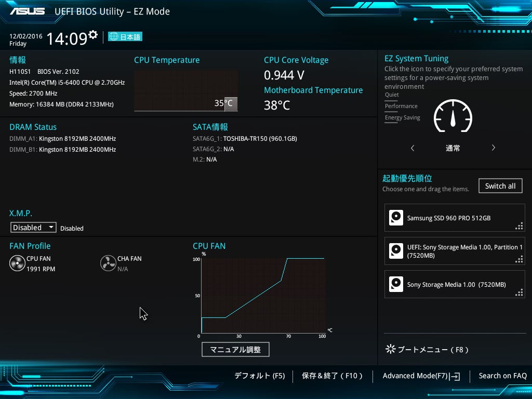The width and height of the screenshot is (532, 399).
Task: Click the Advanced Mode exit arrow icon
Action: point(455,376)
